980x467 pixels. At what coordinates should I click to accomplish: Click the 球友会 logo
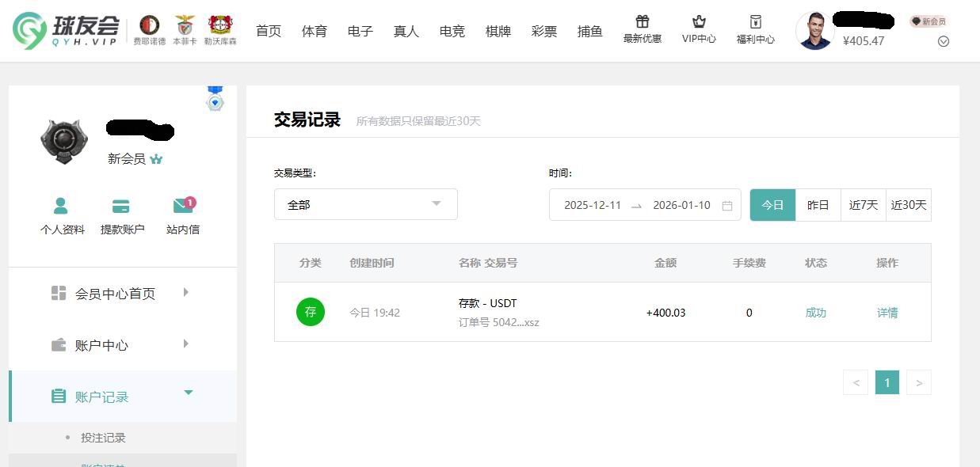tap(66, 31)
